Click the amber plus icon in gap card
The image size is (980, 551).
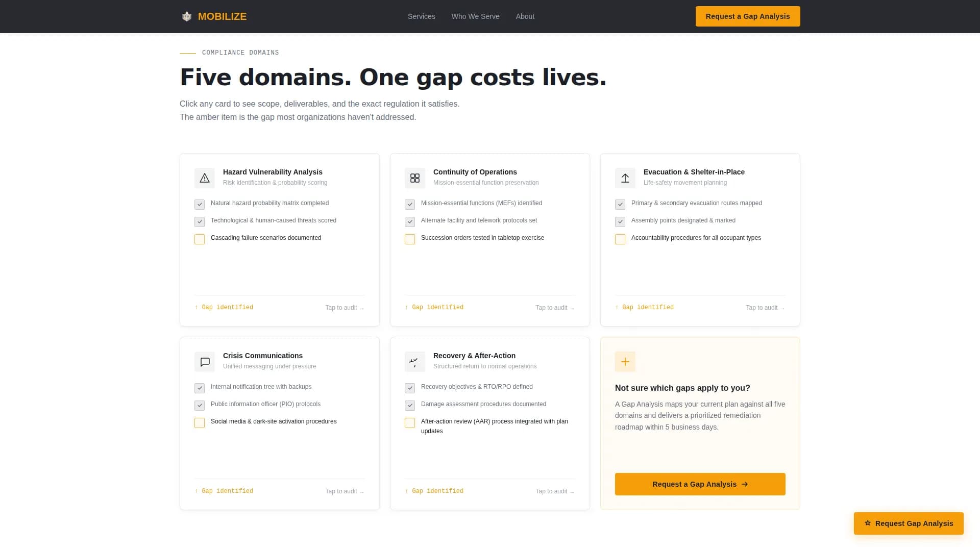click(x=625, y=362)
